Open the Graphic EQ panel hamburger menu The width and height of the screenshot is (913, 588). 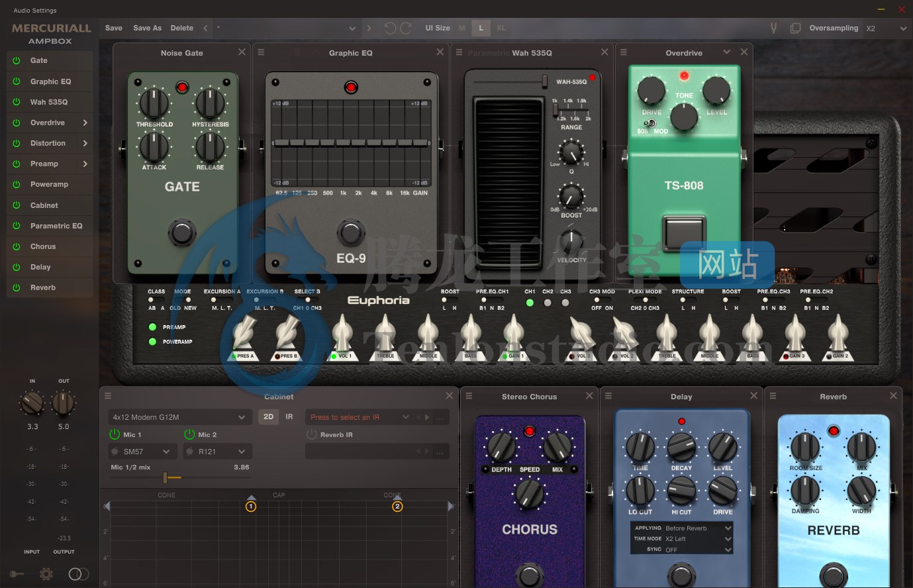coord(261,52)
